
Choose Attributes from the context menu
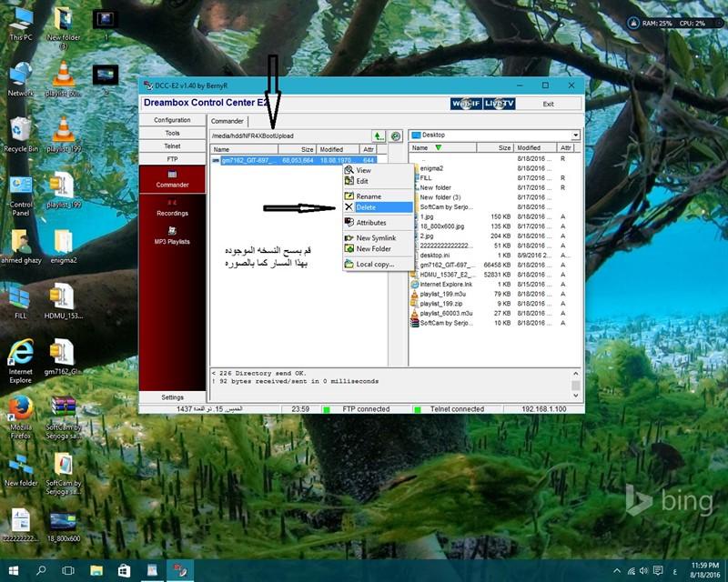point(378,223)
